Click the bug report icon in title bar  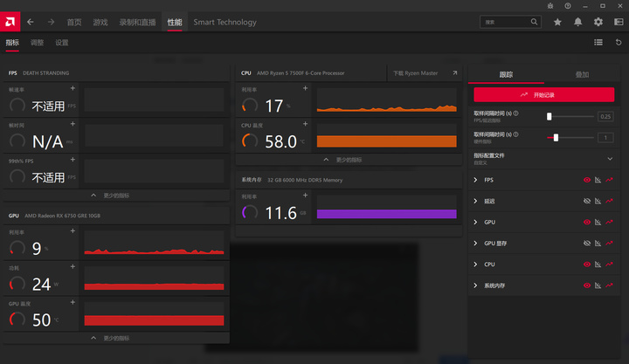pos(550,5)
